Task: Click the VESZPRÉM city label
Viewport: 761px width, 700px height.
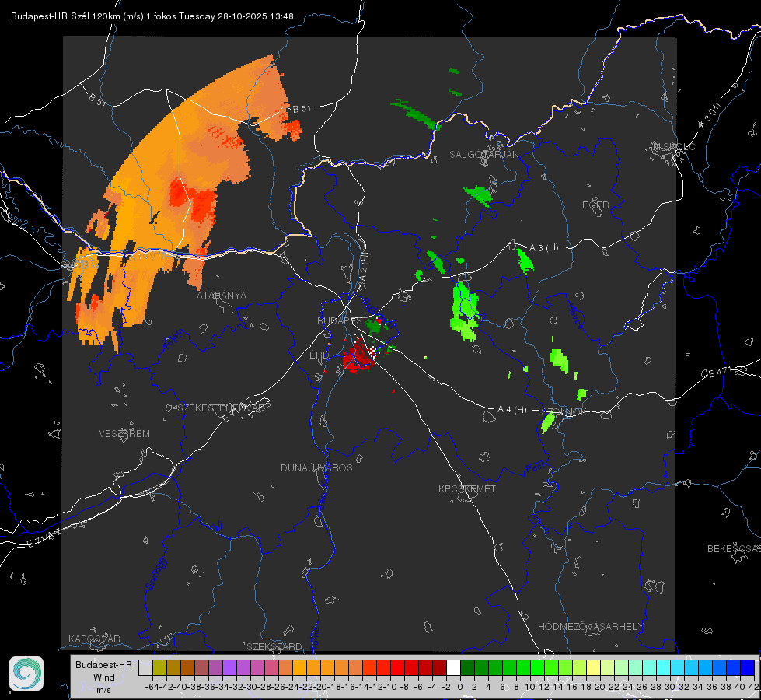Action: pos(124,434)
